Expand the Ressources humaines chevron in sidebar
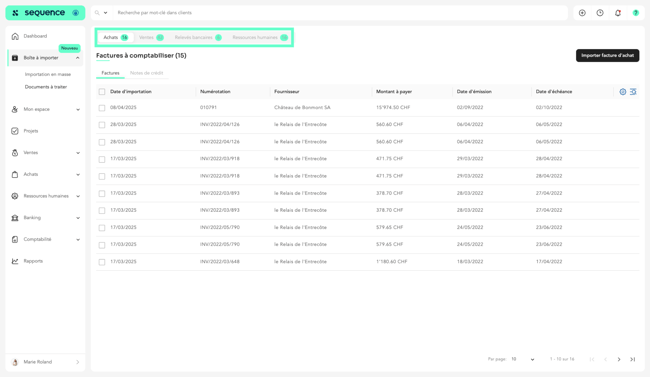The height and width of the screenshot is (377, 650). 78,196
